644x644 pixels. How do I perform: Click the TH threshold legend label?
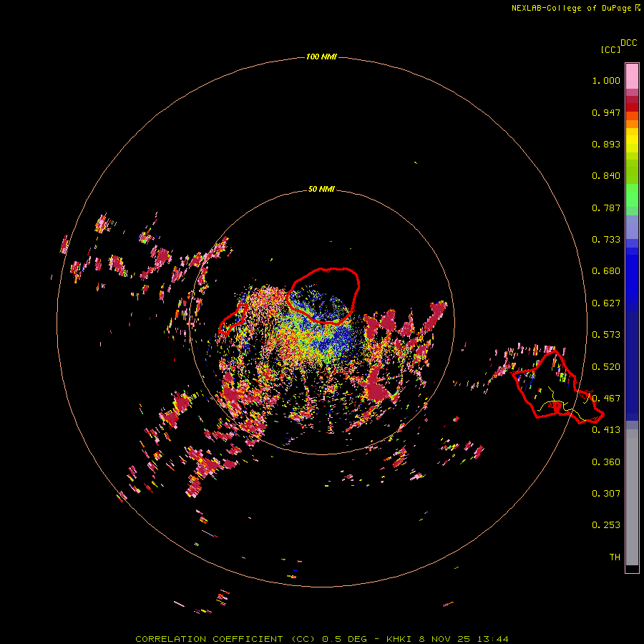(615, 557)
